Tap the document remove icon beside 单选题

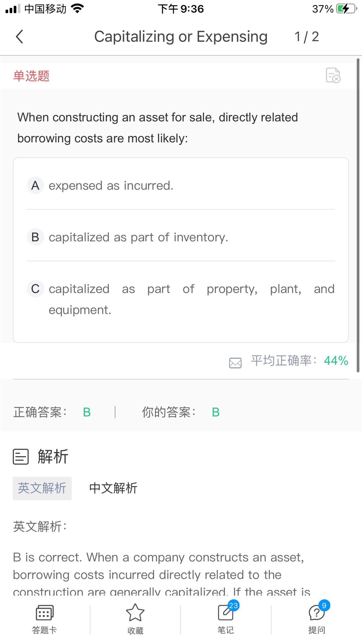click(333, 75)
